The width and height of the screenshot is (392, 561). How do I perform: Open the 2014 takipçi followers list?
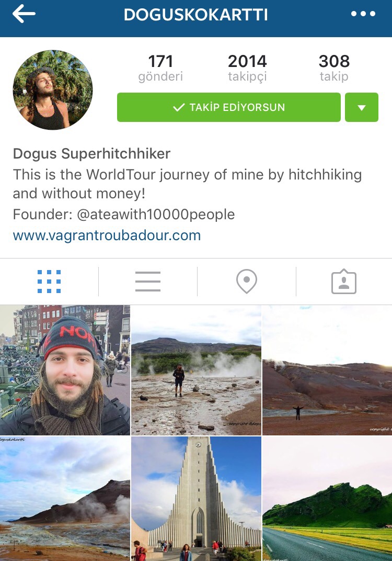click(x=247, y=68)
